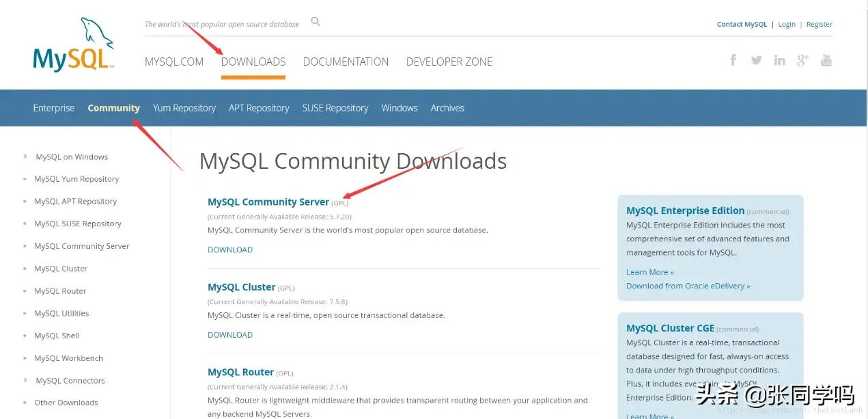
Task: Open MySQL Utilities in the sidebar
Action: 61,313
